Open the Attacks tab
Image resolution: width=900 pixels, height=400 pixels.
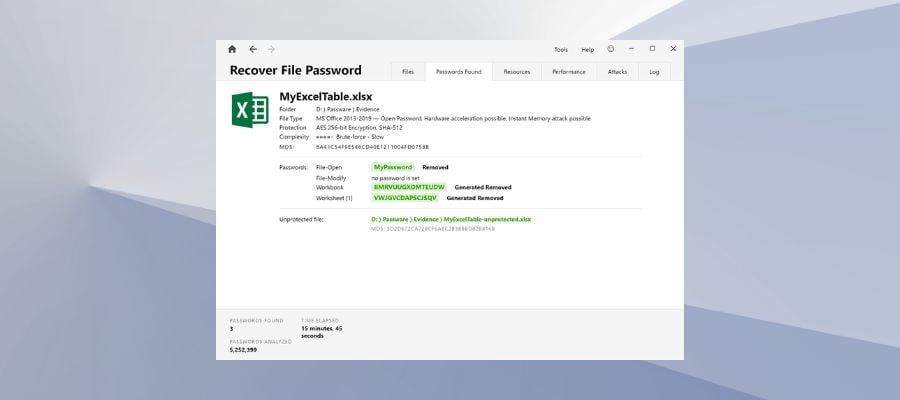point(617,72)
